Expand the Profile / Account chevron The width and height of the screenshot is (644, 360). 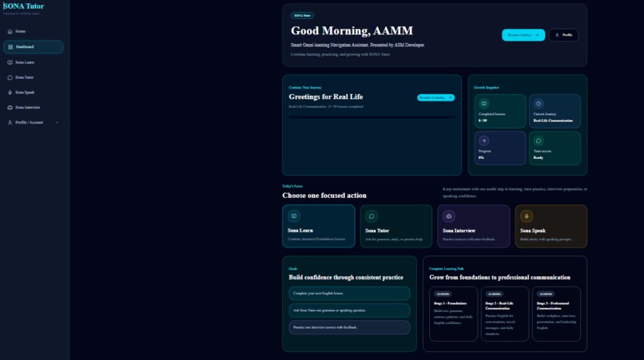point(57,122)
